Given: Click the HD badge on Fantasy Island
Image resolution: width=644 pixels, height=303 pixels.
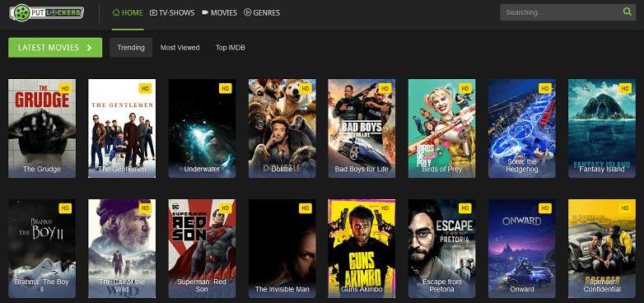Looking at the screenshot, I should pyautogui.click(x=625, y=88).
